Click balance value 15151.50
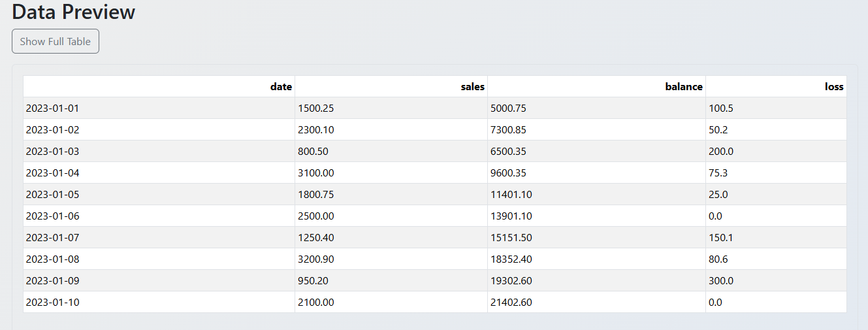Image resolution: width=868 pixels, height=330 pixels. pos(596,237)
